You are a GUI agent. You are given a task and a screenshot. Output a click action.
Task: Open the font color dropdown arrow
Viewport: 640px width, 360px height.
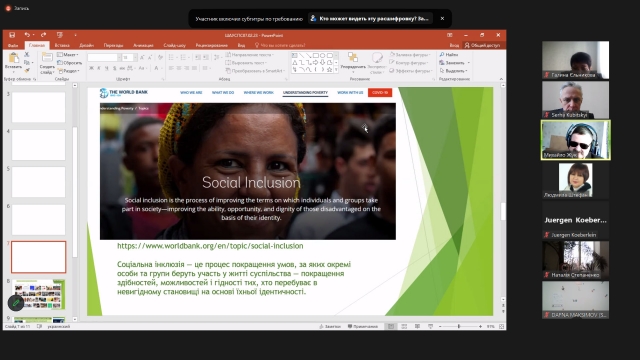(x=162, y=68)
